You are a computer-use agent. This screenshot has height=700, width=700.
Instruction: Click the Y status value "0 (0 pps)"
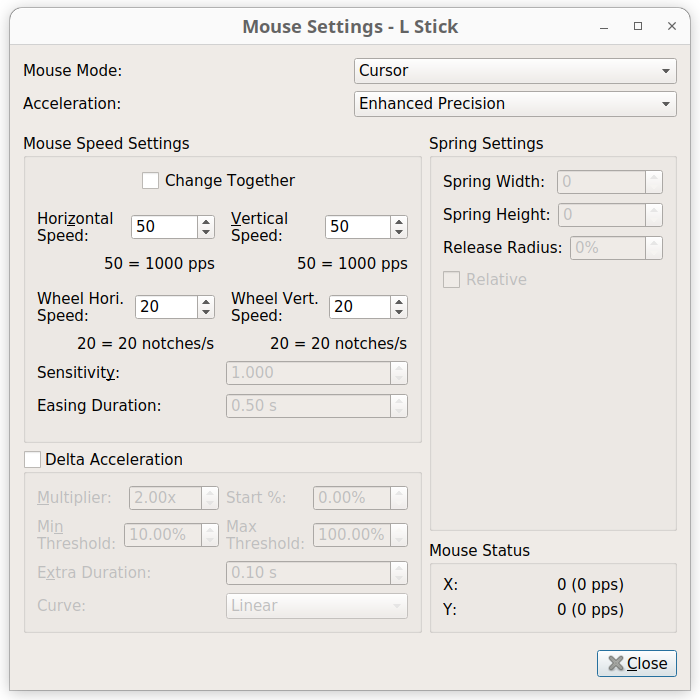click(x=590, y=609)
